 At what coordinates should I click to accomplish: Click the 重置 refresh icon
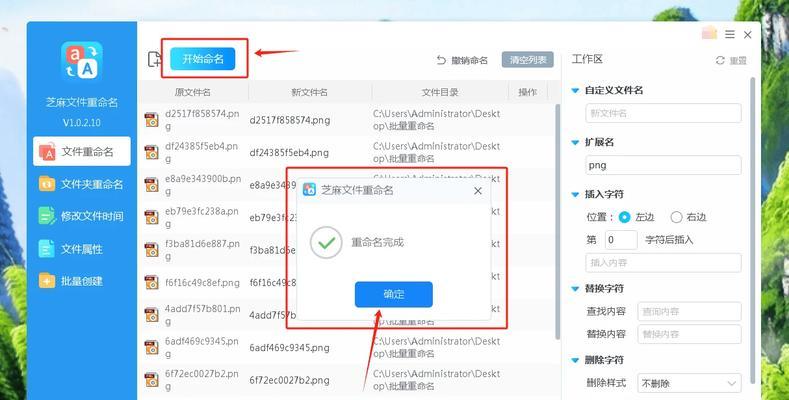click(720, 60)
